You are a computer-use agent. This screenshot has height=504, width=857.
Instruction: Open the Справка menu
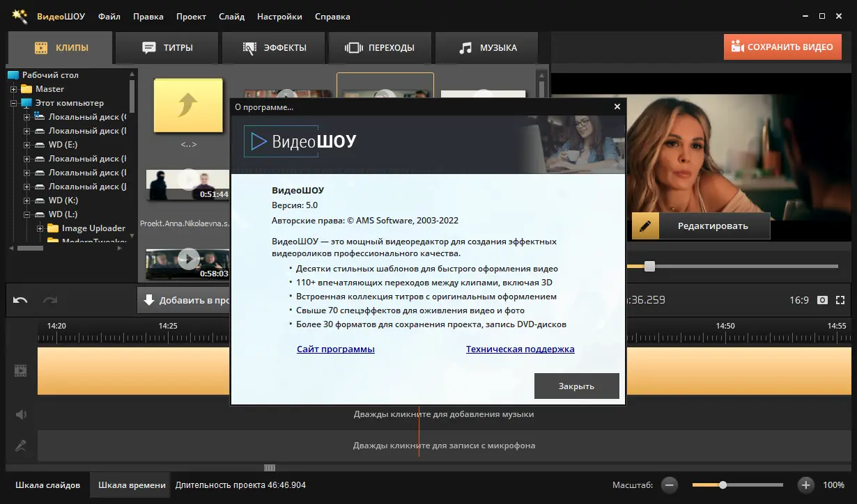[332, 16]
